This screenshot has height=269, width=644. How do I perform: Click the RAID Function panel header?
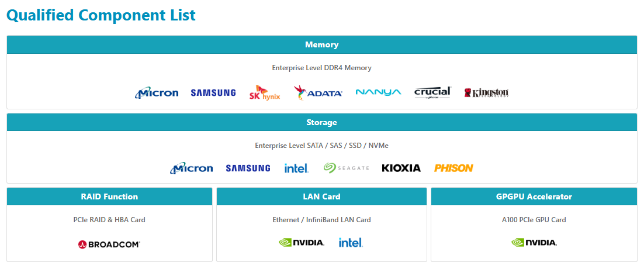click(x=109, y=197)
